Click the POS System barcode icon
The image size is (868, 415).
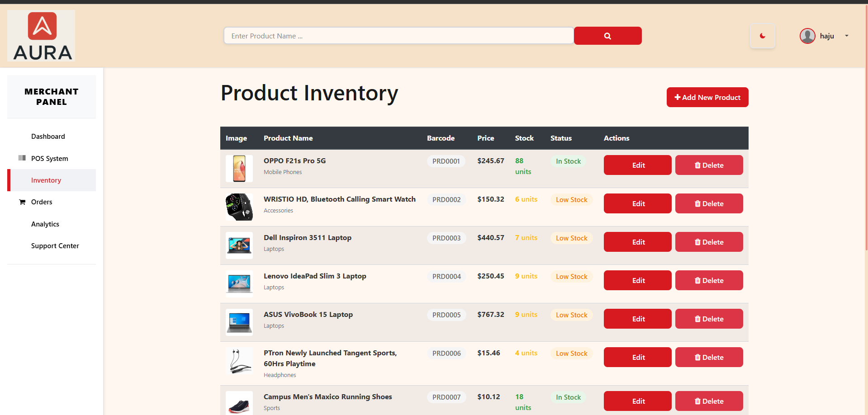pyautogui.click(x=22, y=158)
